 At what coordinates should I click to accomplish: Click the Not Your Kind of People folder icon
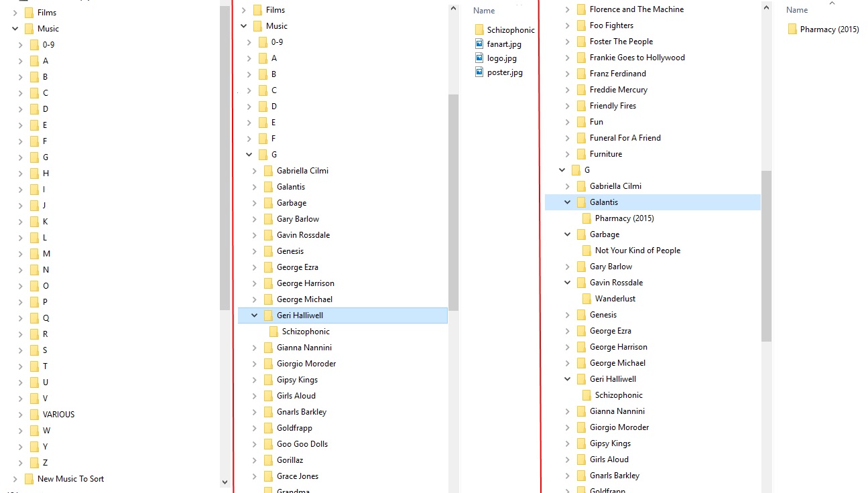click(x=586, y=251)
